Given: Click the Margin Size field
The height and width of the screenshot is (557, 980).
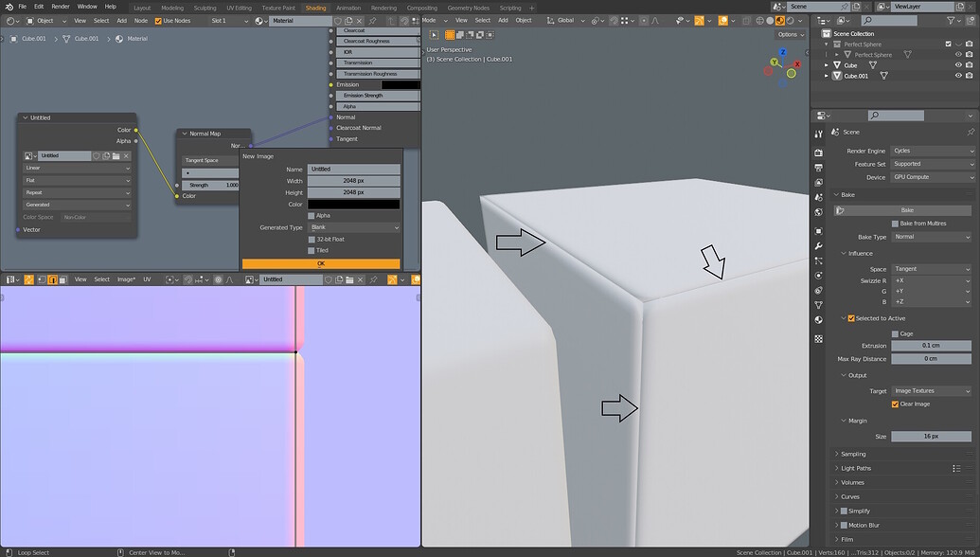Looking at the screenshot, I should [x=932, y=437].
